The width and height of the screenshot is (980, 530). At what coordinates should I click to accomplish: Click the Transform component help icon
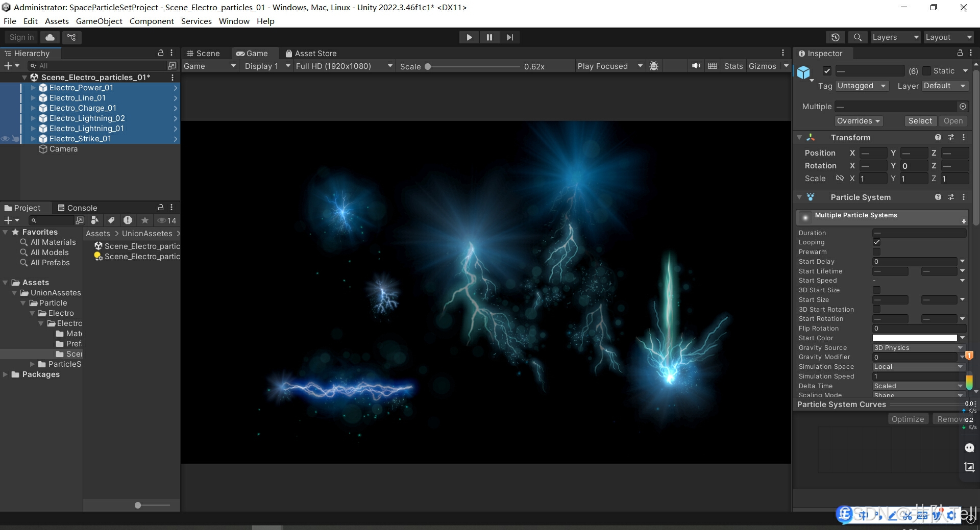pos(938,137)
